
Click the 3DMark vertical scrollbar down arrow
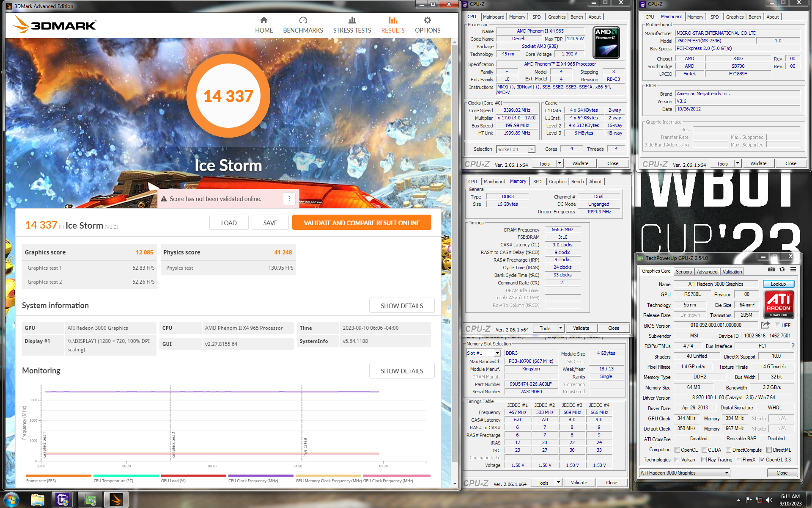point(455,483)
